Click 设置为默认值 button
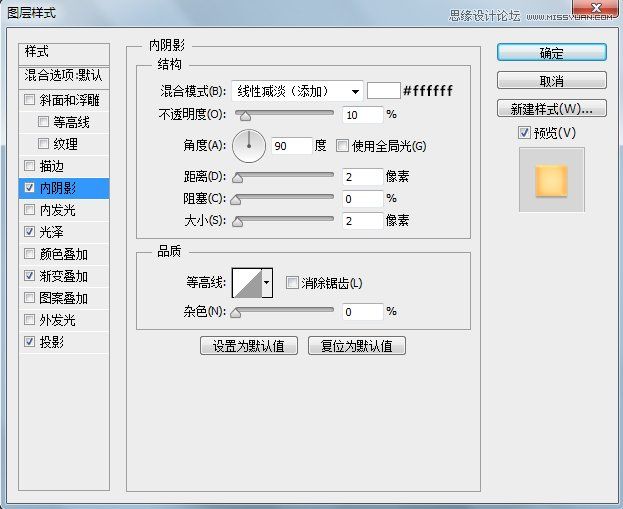Viewport: 623px width, 509px height. coord(249,346)
